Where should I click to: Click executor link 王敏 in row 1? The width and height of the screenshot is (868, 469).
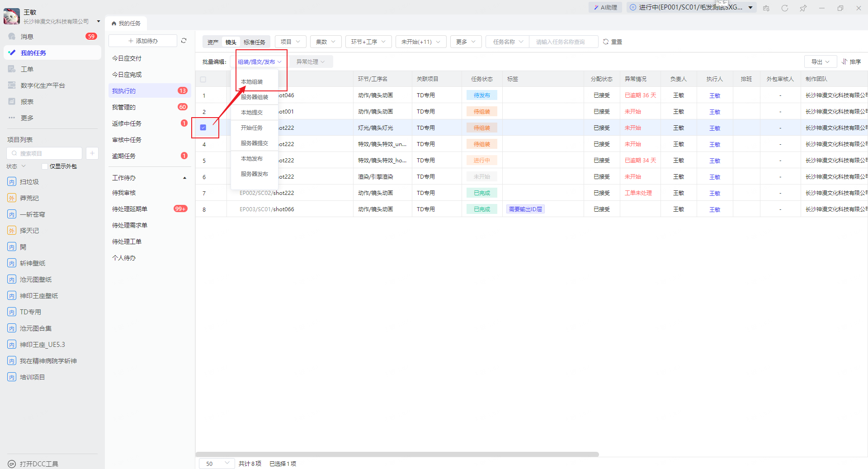(x=714, y=95)
